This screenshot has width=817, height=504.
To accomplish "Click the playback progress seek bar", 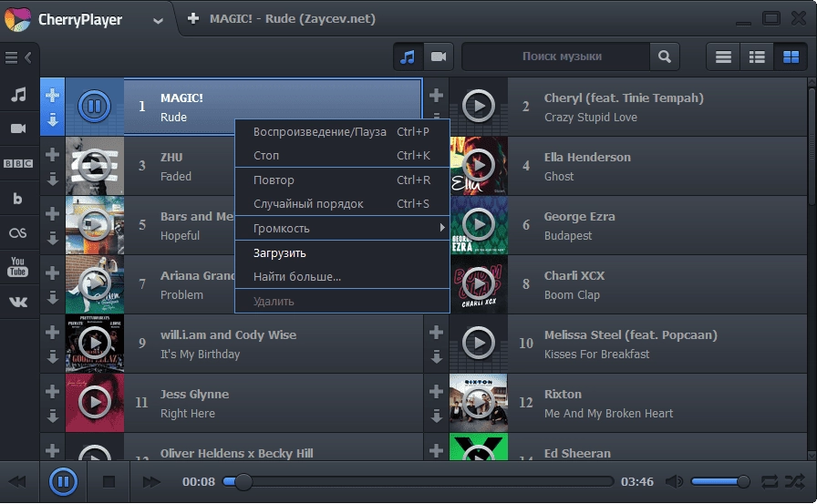I will point(419,481).
